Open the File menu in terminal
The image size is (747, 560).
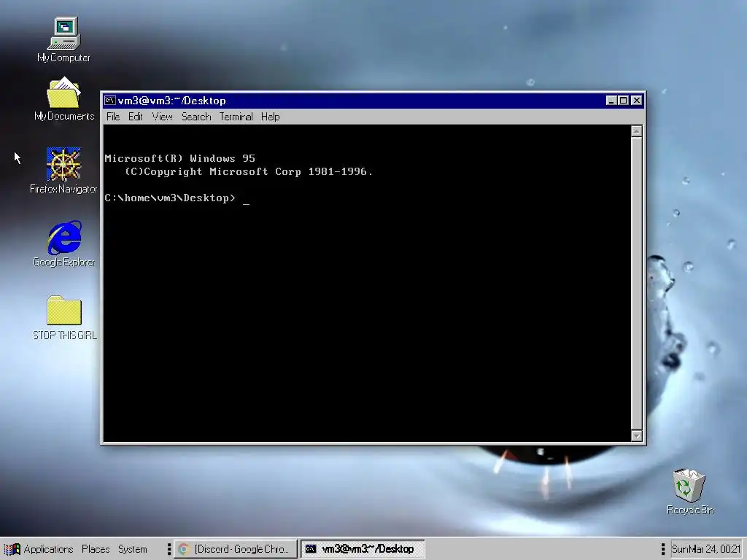coord(113,117)
